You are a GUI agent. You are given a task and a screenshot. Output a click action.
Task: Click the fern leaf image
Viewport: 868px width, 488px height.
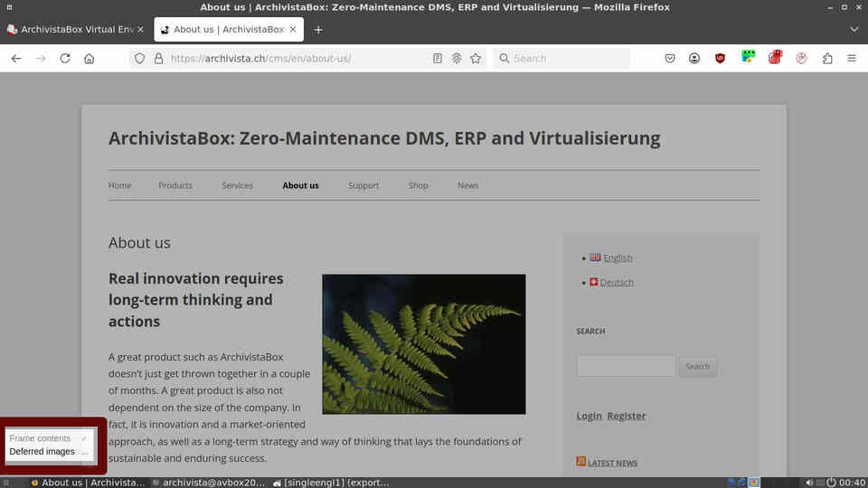tap(424, 344)
